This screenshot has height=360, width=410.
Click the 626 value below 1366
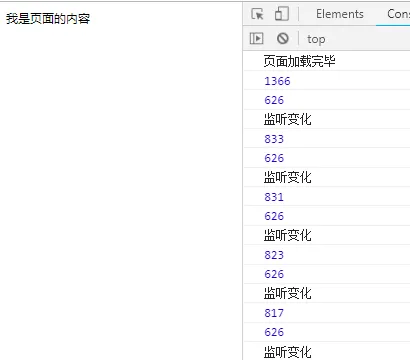click(x=274, y=100)
